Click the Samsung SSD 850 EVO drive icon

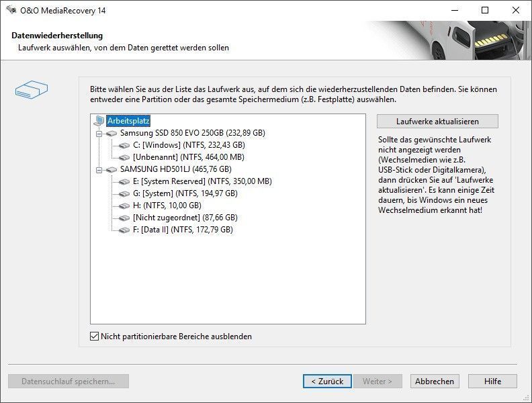(112, 133)
